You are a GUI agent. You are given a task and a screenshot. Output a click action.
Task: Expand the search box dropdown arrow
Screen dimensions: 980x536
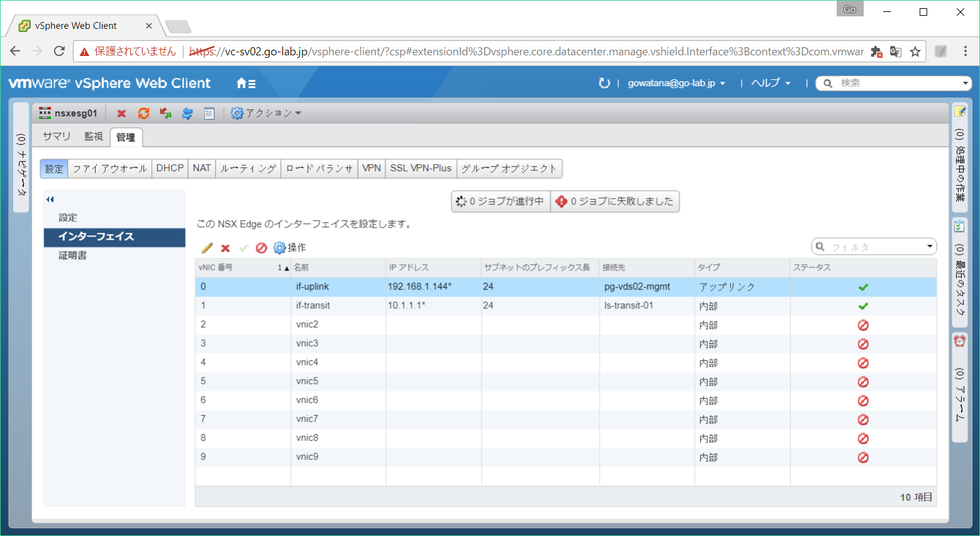[x=966, y=83]
